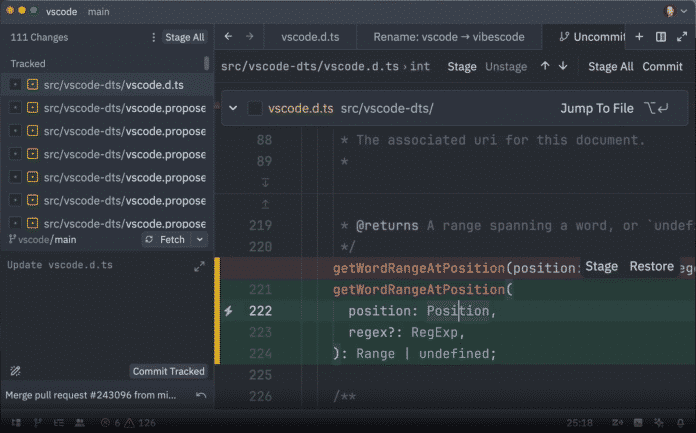696x433 pixels.
Task: Toggle the vscode.d.ts checkbox in diff header
Action: tap(255, 108)
